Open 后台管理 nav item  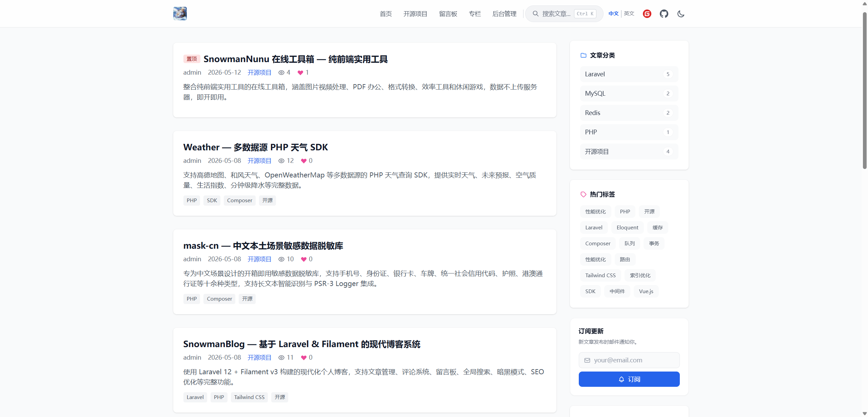point(504,14)
